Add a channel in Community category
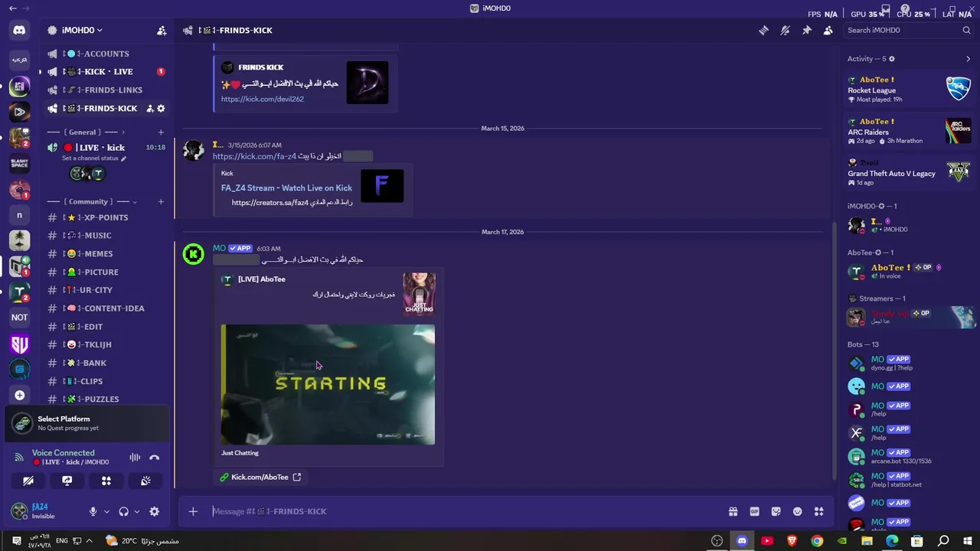 (161, 202)
